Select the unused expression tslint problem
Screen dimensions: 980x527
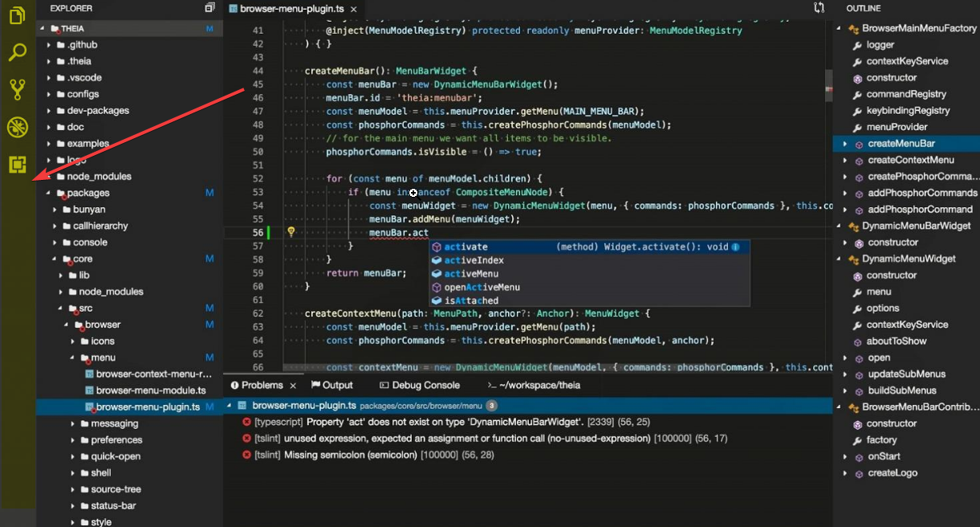pyautogui.click(x=528, y=439)
